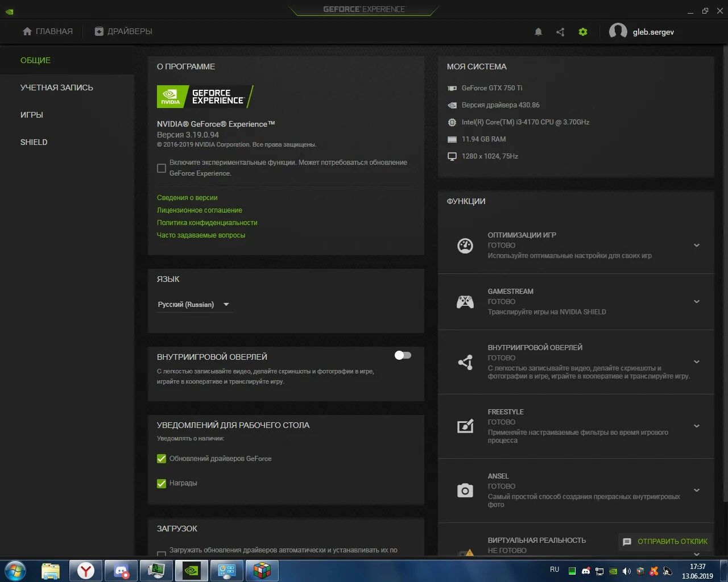
Task: Click the clock showing 17:37
Action: [x=697, y=567]
